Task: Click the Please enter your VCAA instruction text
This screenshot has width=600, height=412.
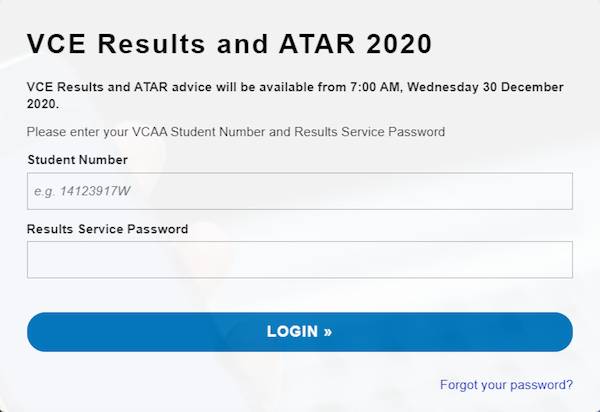Action: [x=236, y=132]
